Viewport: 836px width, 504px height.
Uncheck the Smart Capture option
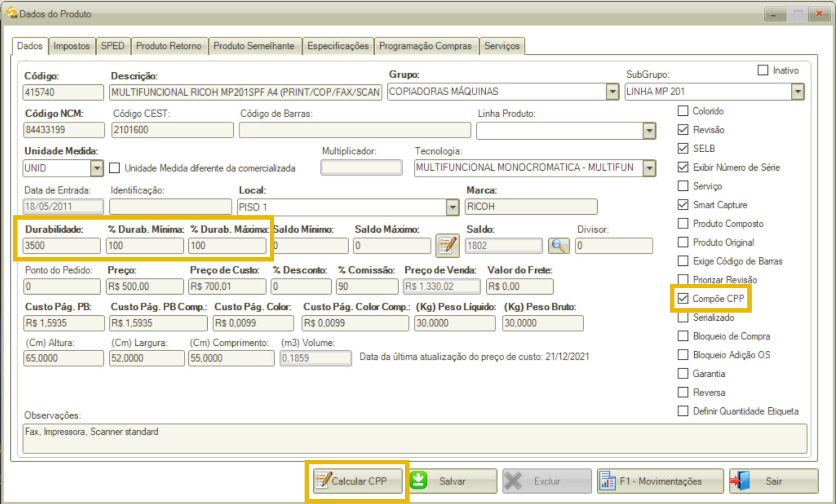683,205
